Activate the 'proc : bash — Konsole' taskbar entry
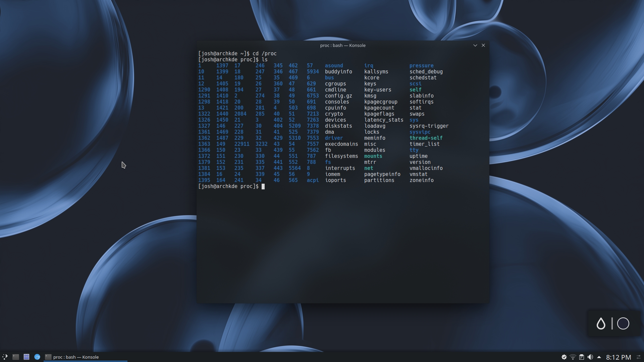 85,357
